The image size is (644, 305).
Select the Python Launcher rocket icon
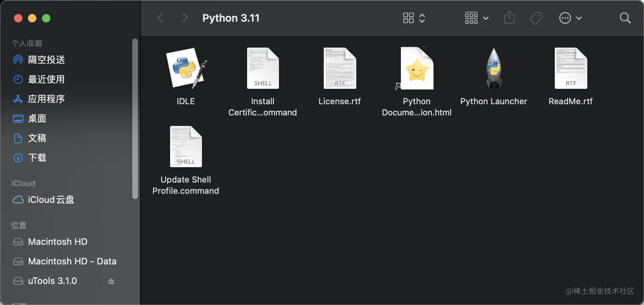pyautogui.click(x=494, y=68)
